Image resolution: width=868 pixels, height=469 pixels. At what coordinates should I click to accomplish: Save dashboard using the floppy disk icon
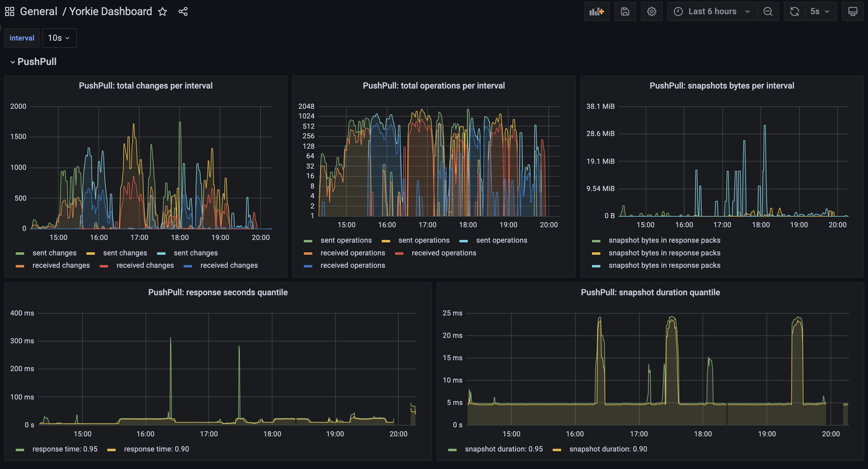pyautogui.click(x=625, y=11)
